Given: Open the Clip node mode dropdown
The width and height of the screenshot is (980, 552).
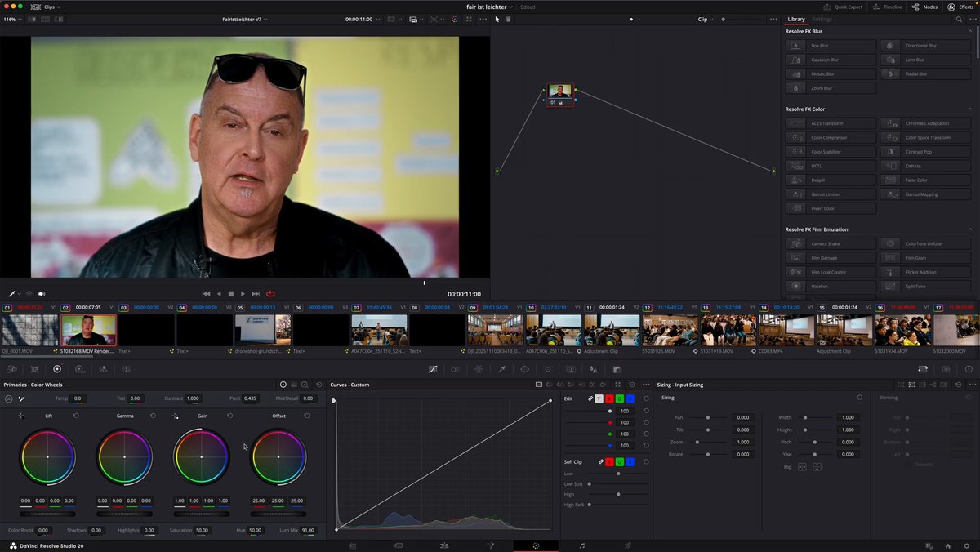Looking at the screenshot, I should [x=705, y=19].
